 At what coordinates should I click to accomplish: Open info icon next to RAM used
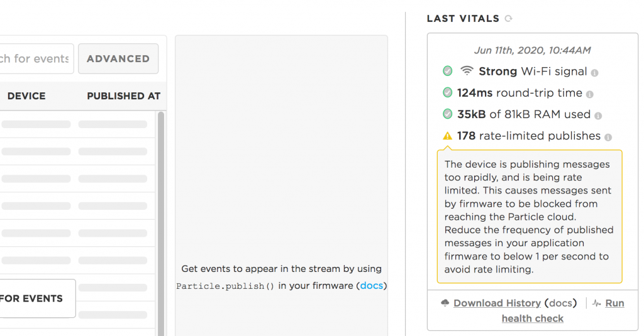point(598,116)
